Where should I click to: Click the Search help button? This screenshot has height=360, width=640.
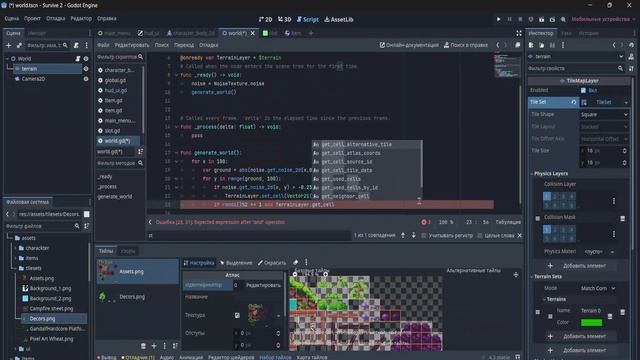point(466,45)
